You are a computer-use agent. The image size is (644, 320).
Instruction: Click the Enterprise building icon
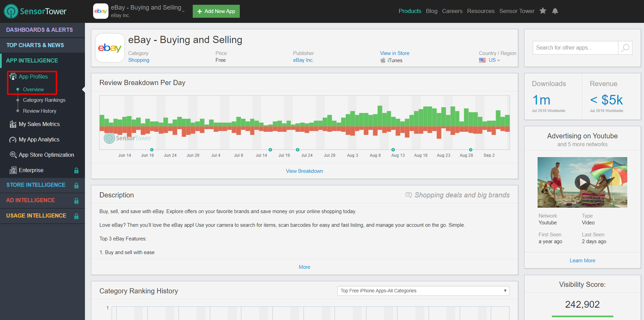coord(13,170)
